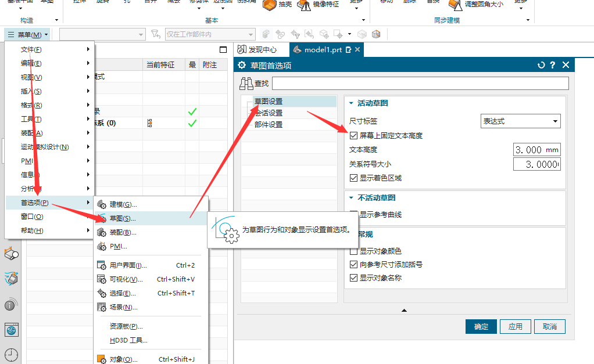Open the 菜单(M) dropdown button
Screen dimensions: 594x364
click(28, 35)
